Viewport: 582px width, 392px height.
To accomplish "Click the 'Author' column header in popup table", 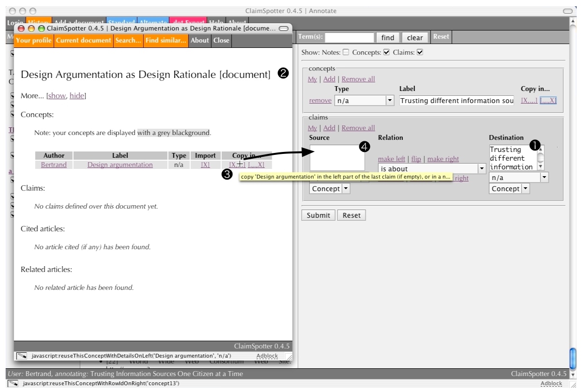I will tap(54, 155).
